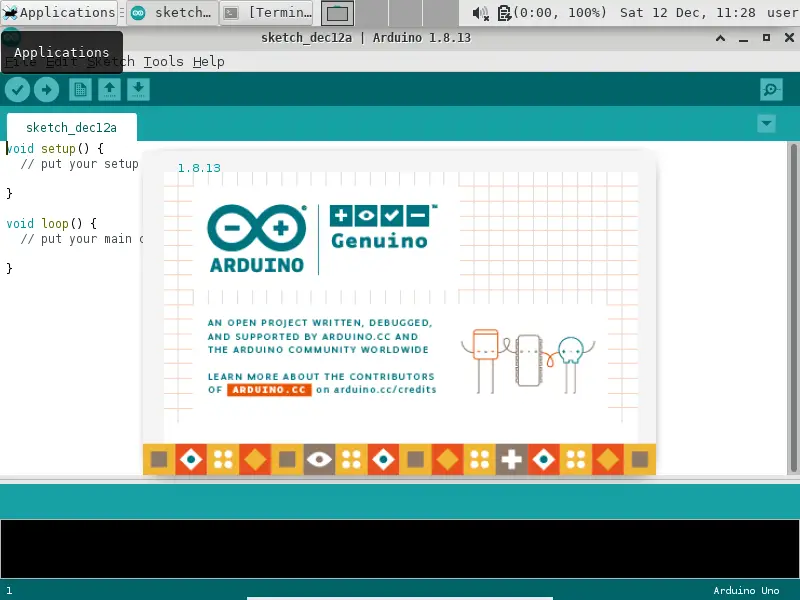Screen dimensions: 800x600
Task: Expand the tab options dropdown arrow
Action: pyautogui.click(x=766, y=123)
